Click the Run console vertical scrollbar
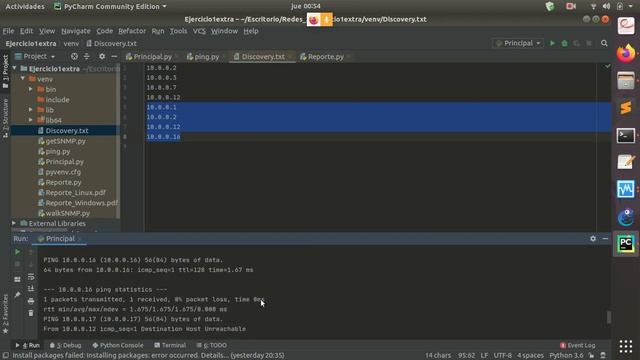 pos(609,317)
